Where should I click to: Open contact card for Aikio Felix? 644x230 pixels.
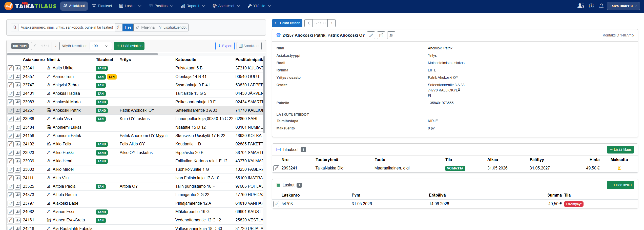[18, 144]
